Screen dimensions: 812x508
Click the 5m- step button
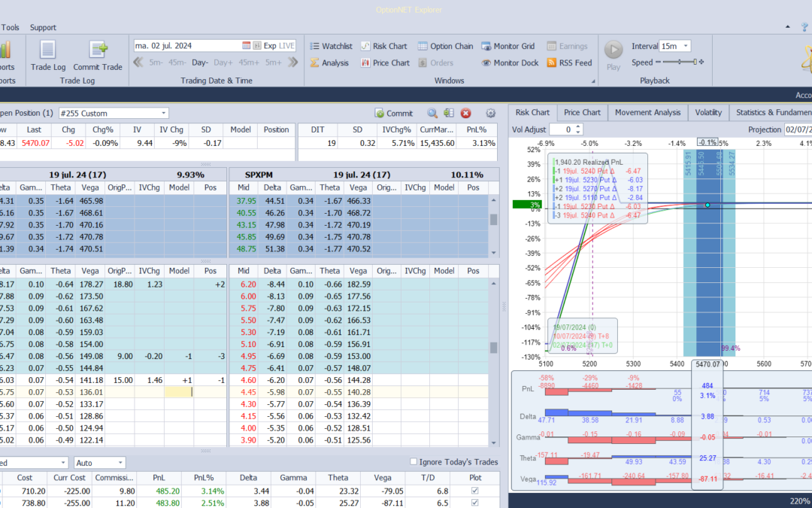[x=156, y=62]
